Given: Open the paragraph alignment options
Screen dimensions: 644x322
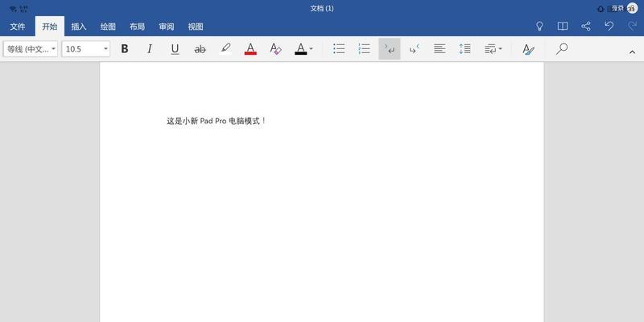Looking at the screenshot, I should [440, 49].
